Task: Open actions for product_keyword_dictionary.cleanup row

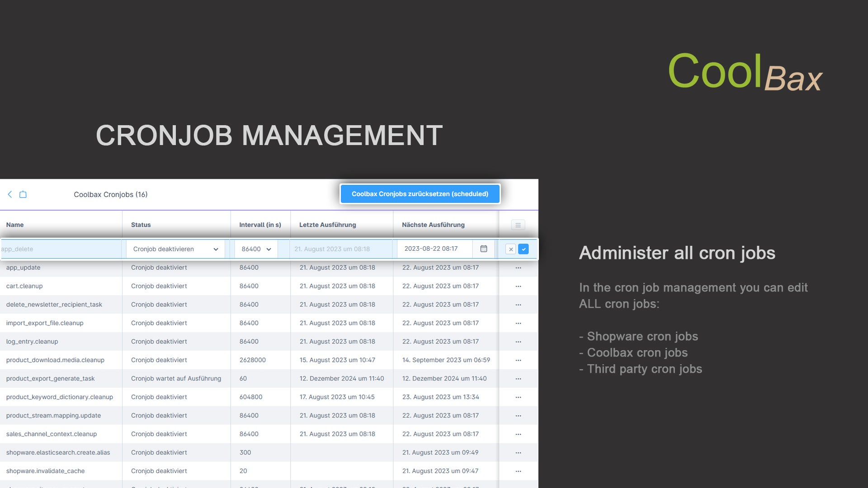Action: tap(518, 398)
